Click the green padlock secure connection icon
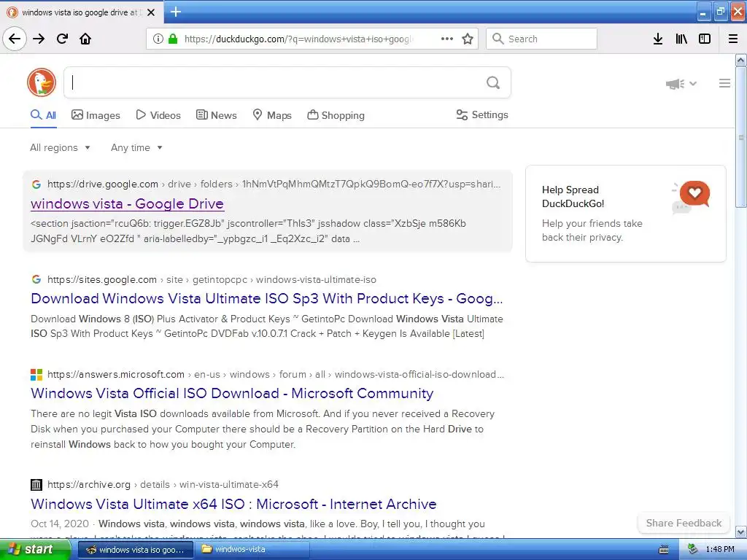The width and height of the screenshot is (747, 560). [x=173, y=39]
